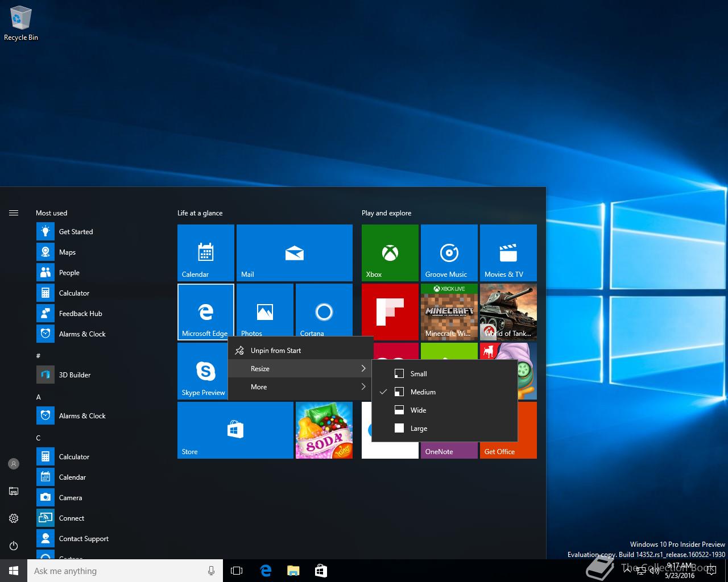Click the A letter header in app list
728x582 pixels.
tap(39, 397)
